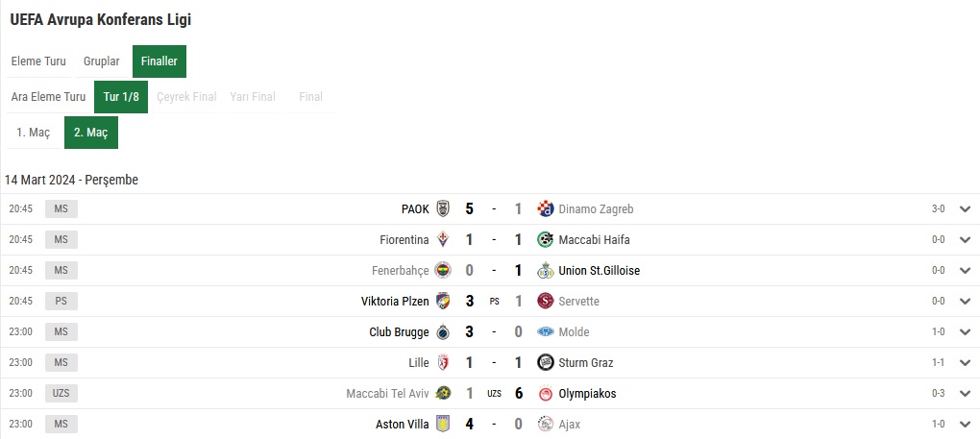
Task: Click the Sturm Graz logo
Action: (x=546, y=362)
